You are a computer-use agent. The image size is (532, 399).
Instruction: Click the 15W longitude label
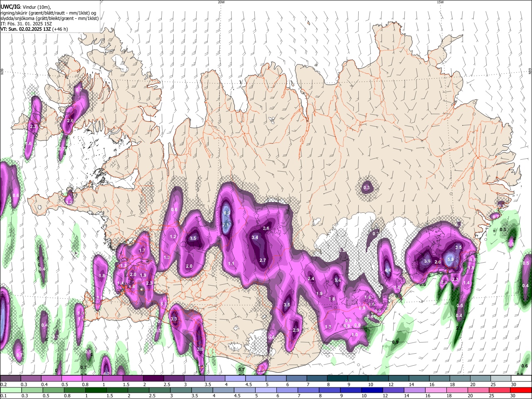pos(440,2)
